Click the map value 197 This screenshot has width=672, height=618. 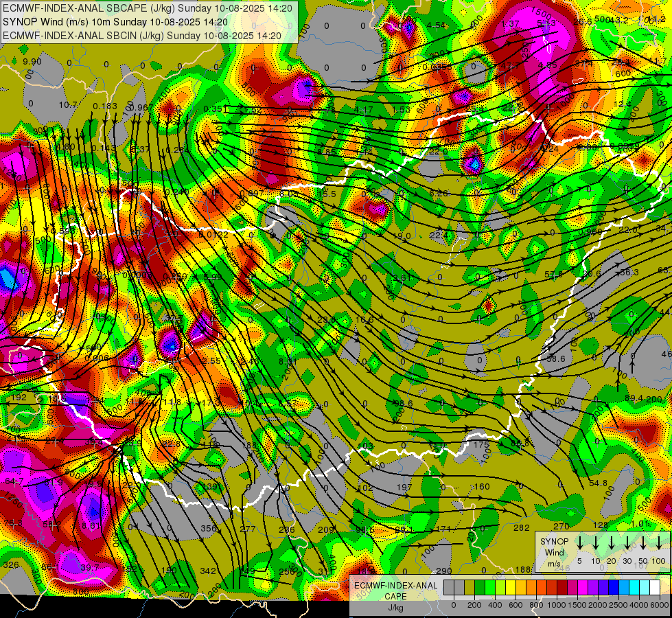point(404,488)
